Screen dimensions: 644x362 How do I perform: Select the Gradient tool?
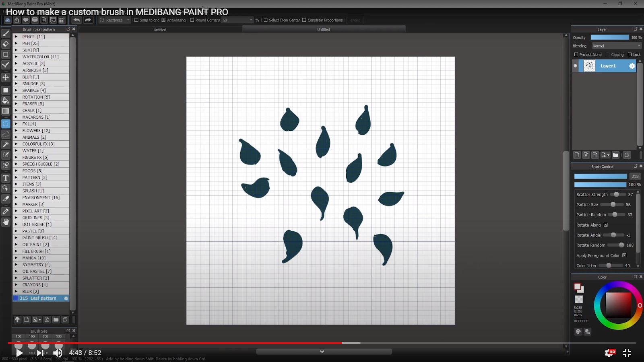click(x=6, y=111)
